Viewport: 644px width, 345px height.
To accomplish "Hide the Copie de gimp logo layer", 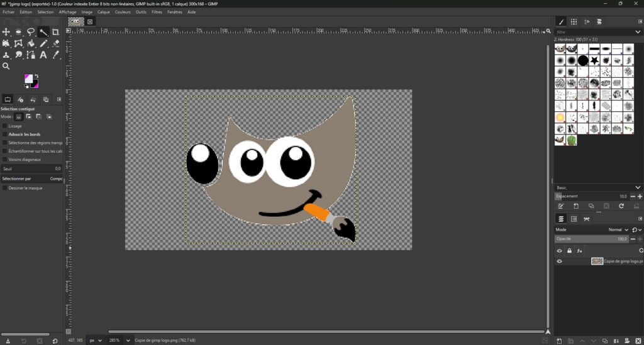I will click(x=559, y=261).
